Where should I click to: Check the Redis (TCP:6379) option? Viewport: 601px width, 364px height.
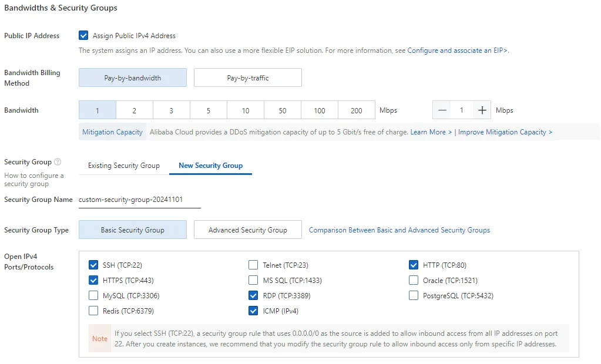coord(93,311)
